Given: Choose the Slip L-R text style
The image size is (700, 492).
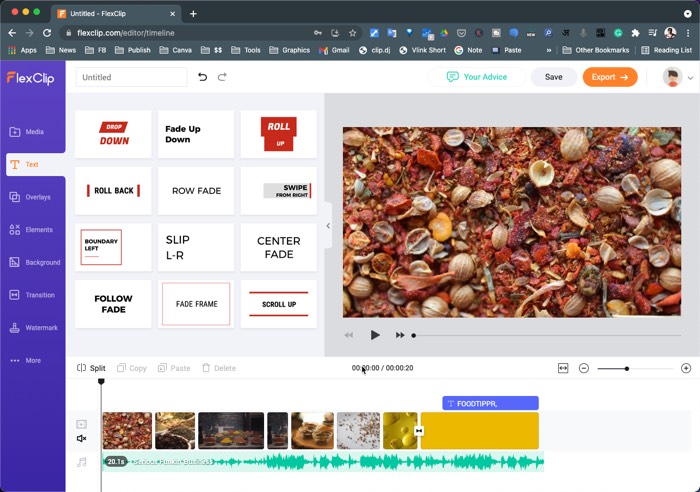Looking at the screenshot, I should click(196, 247).
